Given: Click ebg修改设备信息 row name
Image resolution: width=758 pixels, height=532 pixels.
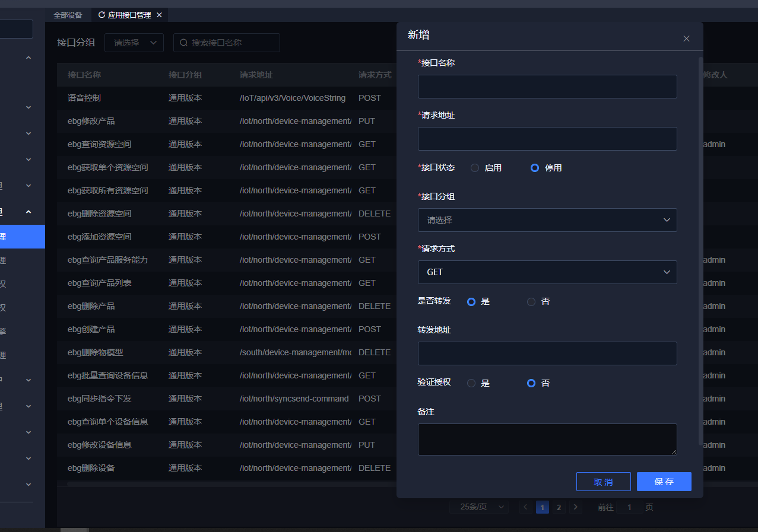Looking at the screenshot, I should click(100, 445).
